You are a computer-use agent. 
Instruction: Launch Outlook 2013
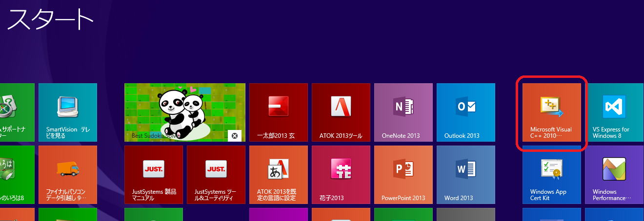pos(466,112)
